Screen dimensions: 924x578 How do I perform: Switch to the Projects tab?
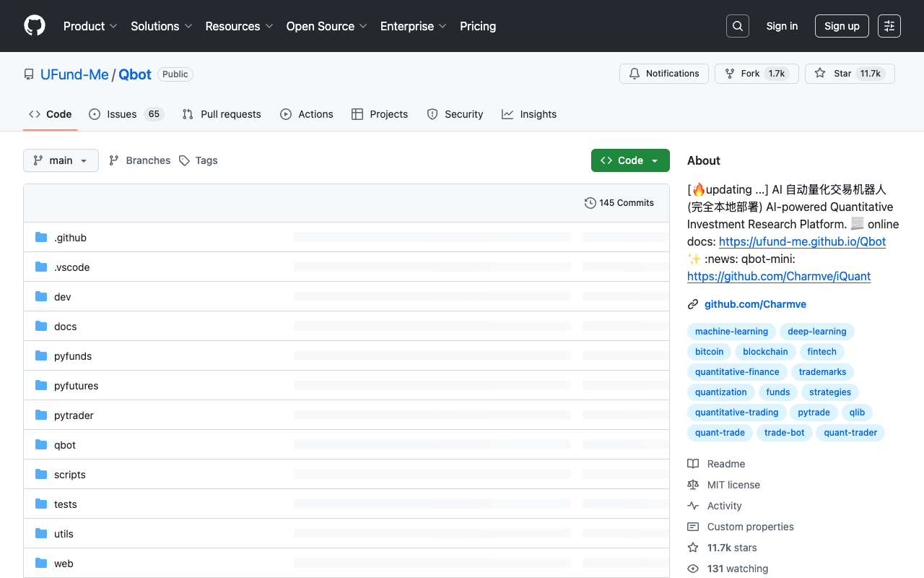click(380, 114)
